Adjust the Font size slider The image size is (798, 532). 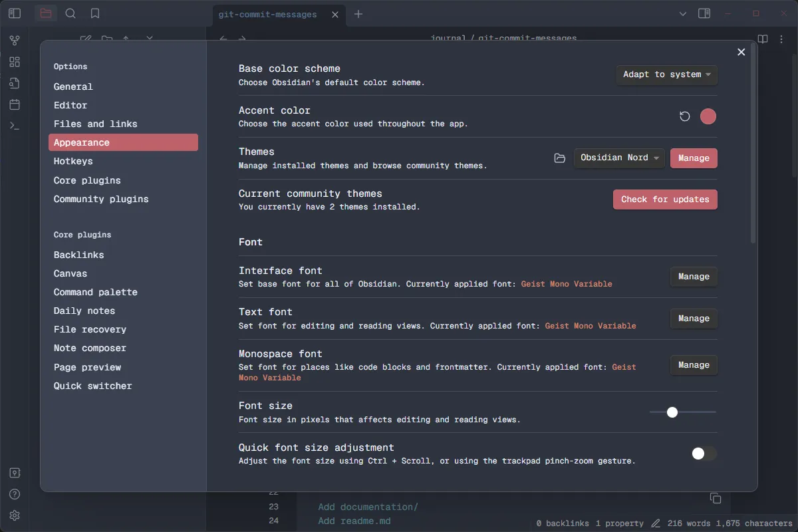672,412
